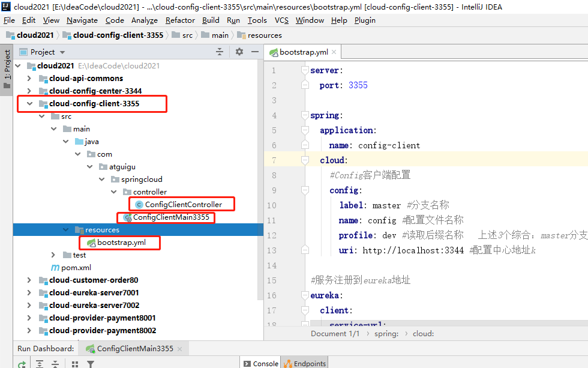This screenshot has width=588, height=368.
Task: Expand the cloud-provider-payment8002 module
Action: tap(29, 331)
